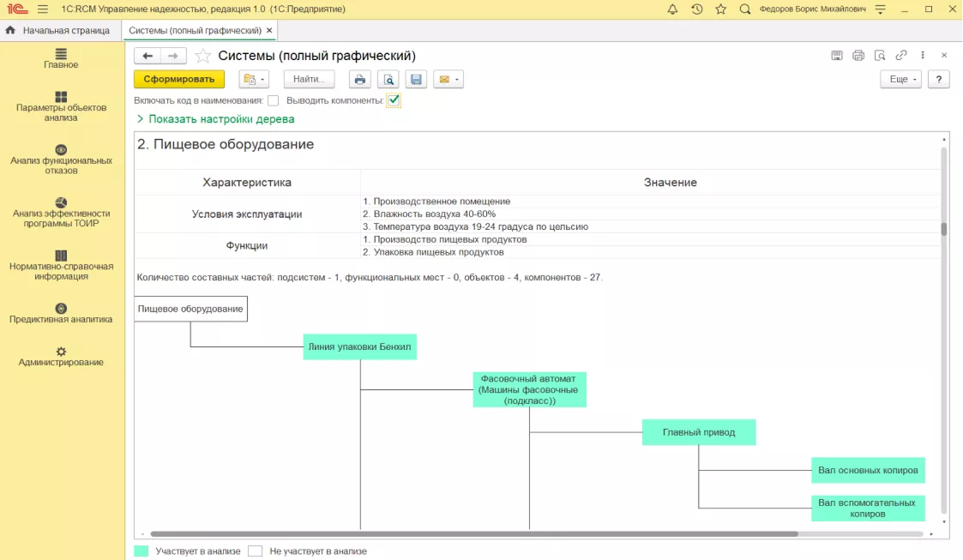Click the header preview icon at top right
Screen dimensions: 963x560
[x=880, y=55]
